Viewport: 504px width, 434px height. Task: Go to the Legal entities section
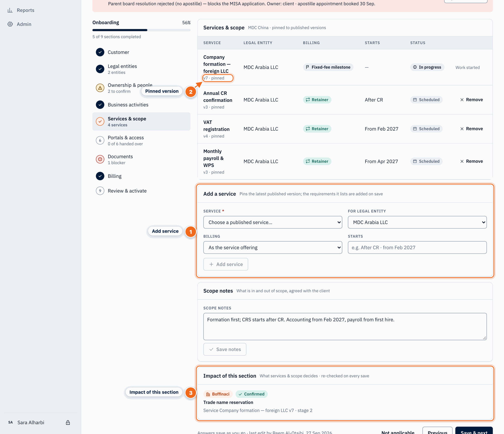(141, 69)
